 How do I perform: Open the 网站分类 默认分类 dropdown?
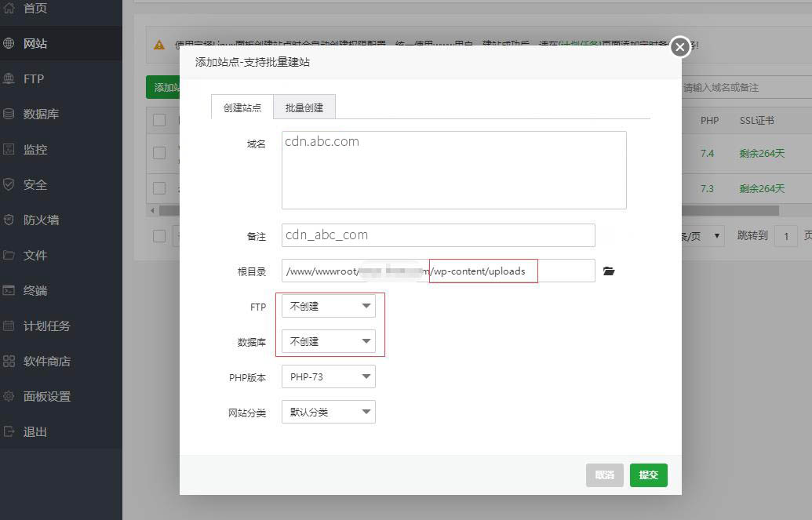tap(328, 412)
